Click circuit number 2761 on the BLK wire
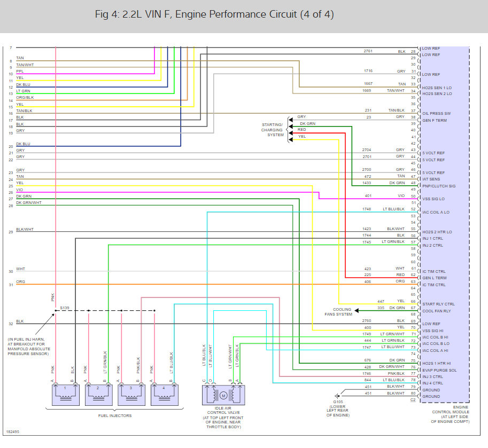The width and height of the screenshot is (488, 448). pyautogui.click(x=368, y=51)
